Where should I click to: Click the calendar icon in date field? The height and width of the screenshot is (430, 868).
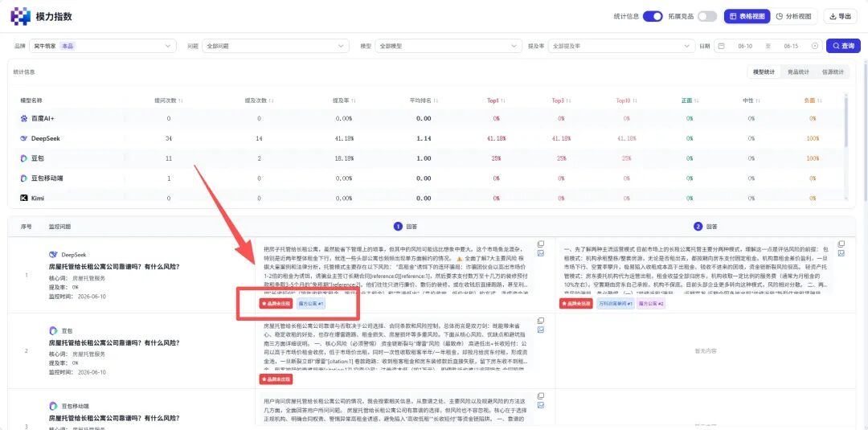click(721, 46)
